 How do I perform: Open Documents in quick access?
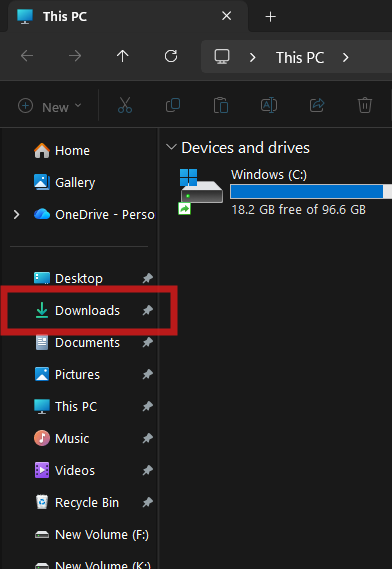tap(77, 342)
